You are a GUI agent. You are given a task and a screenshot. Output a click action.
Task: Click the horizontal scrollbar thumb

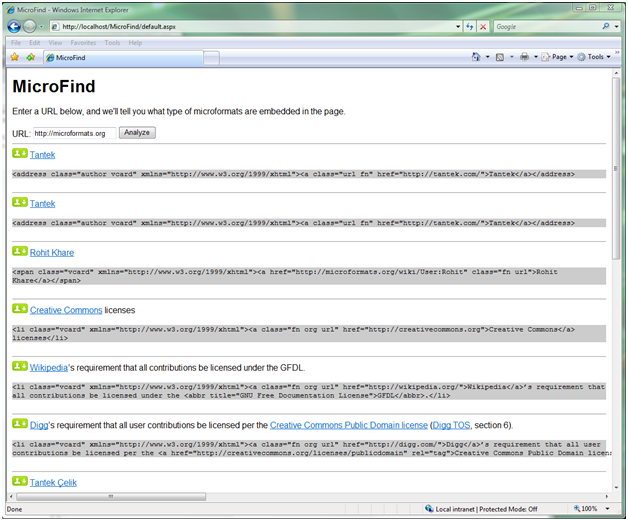click(x=111, y=497)
